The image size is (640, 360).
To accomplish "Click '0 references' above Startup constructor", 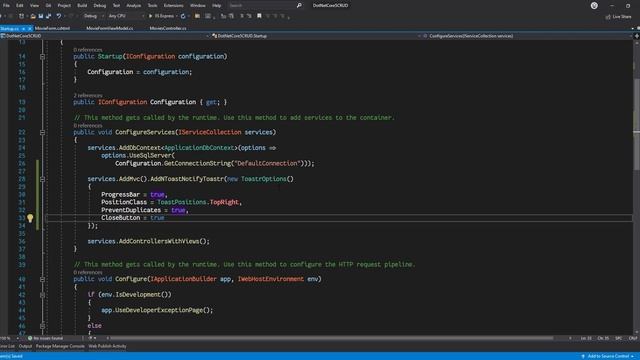I will point(88,50).
